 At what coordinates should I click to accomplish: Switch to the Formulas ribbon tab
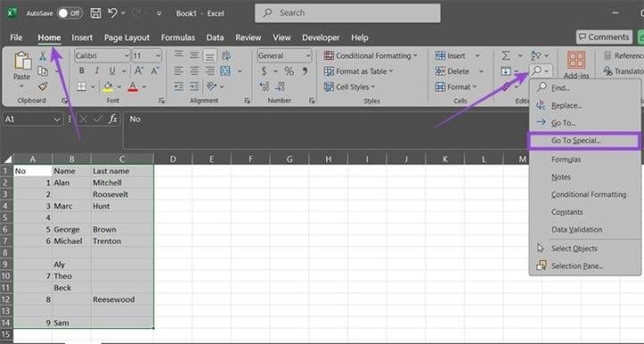pyautogui.click(x=178, y=38)
